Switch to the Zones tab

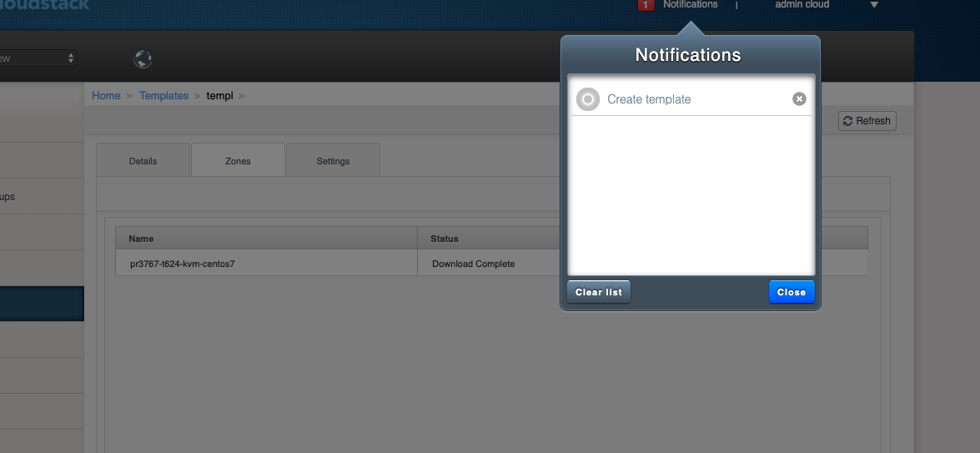point(239,160)
